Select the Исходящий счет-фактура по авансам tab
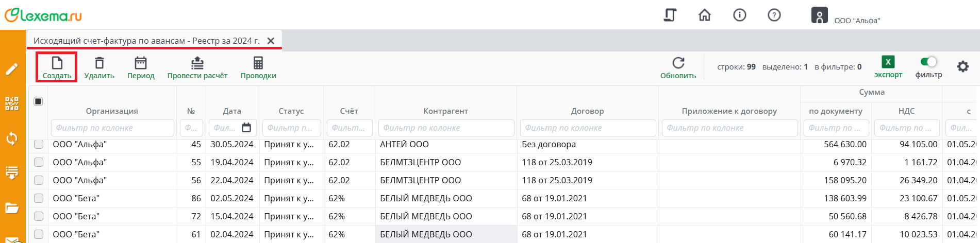The width and height of the screenshot is (980, 243). point(146,41)
